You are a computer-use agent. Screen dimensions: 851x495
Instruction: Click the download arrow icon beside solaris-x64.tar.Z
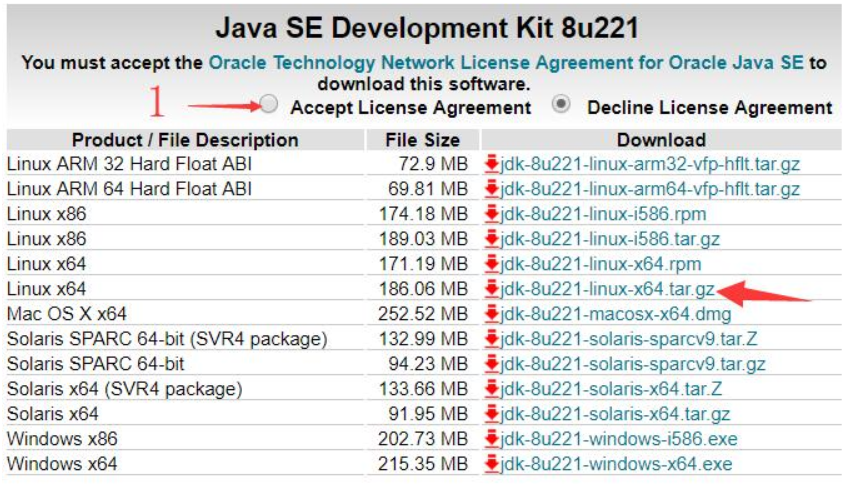492,388
